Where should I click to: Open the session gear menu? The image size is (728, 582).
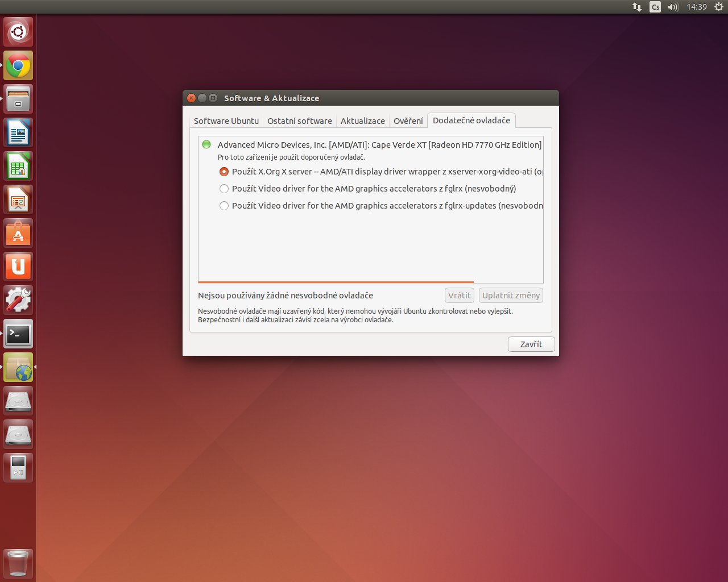(x=719, y=7)
